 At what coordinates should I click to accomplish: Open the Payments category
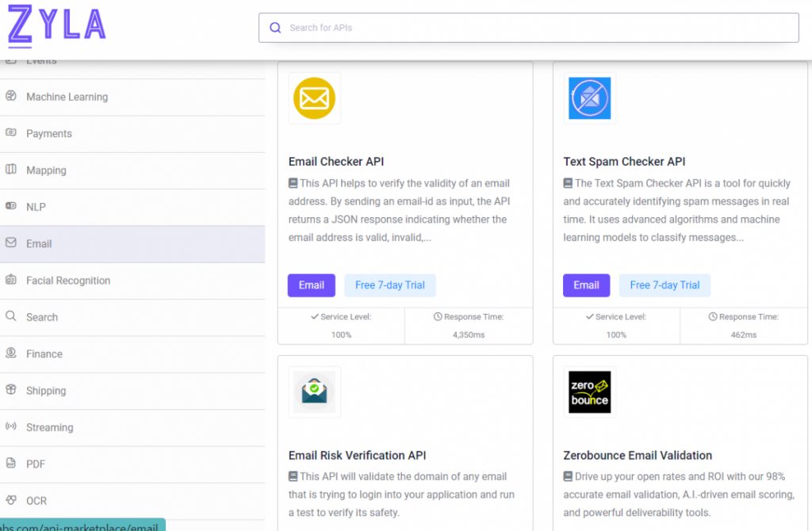132,133
